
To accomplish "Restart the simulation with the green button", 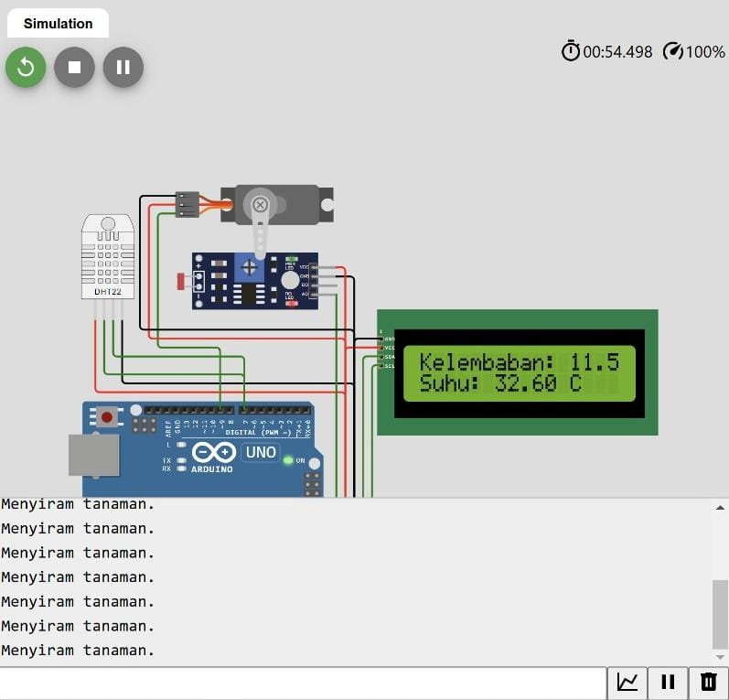I will click(x=26, y=67).
